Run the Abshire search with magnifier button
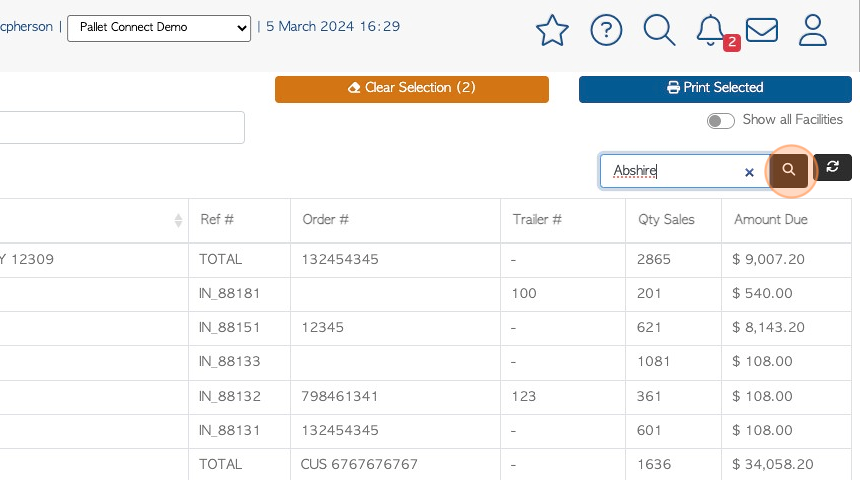The width and height of the screenshot is (860, 480). point(789,170)
